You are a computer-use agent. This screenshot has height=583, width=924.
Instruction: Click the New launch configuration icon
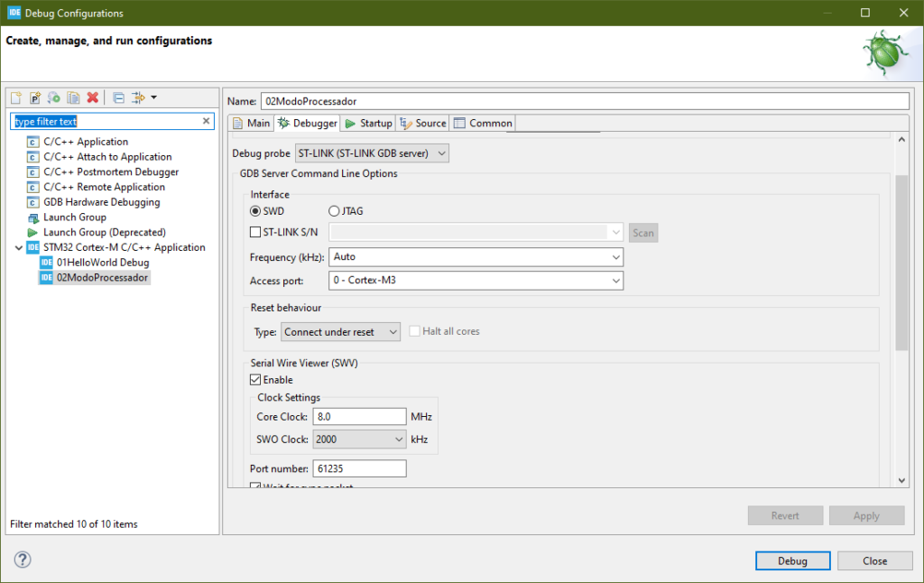coord(16,97)
